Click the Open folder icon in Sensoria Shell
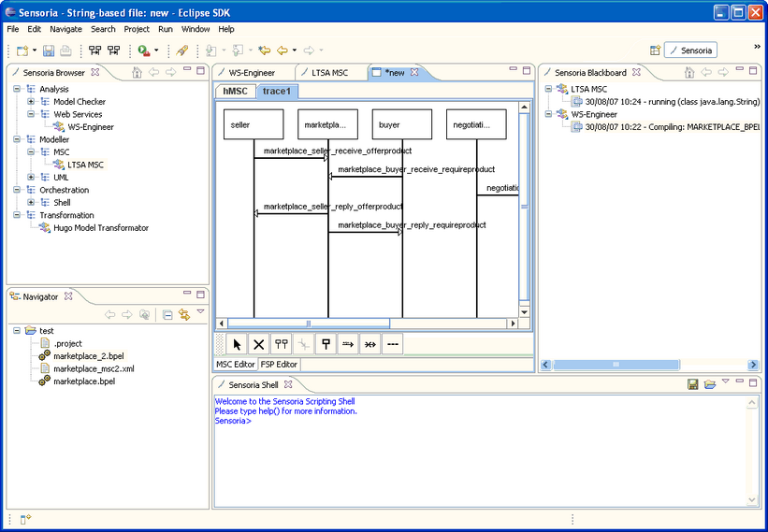The height and width of the screenshot is (532, 768). 710,384
